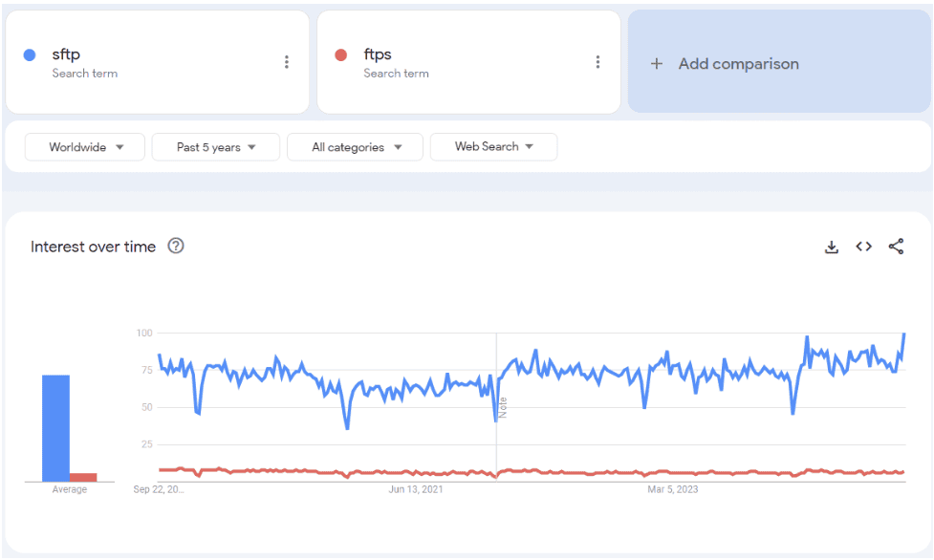Select the red ftps average bar

click(x=83, y=477)
